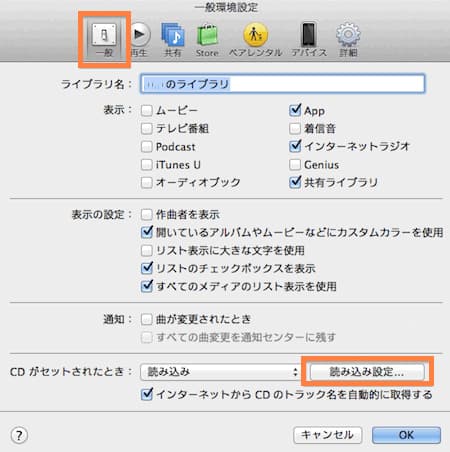Open the 共有 (Sharing) preferences icon

point(173,39)
